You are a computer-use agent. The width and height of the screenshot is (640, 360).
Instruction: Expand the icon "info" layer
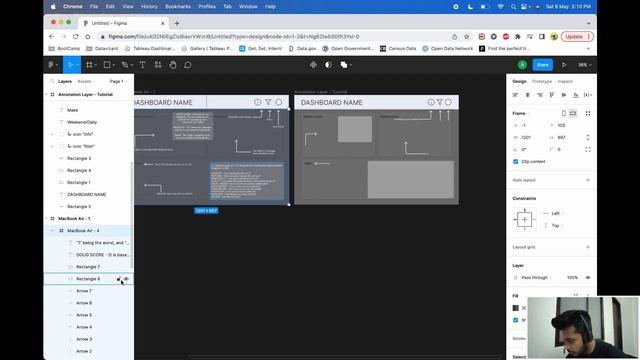click(52, 134)
